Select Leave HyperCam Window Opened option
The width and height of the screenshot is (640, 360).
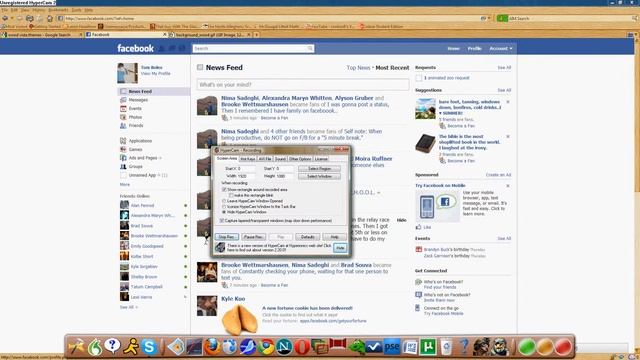point(224,201)
